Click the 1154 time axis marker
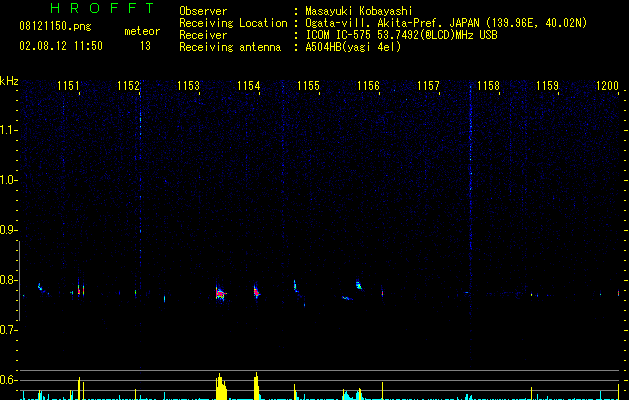The width and height of the screenshot is (629, 400). click(x=249, y=86)
